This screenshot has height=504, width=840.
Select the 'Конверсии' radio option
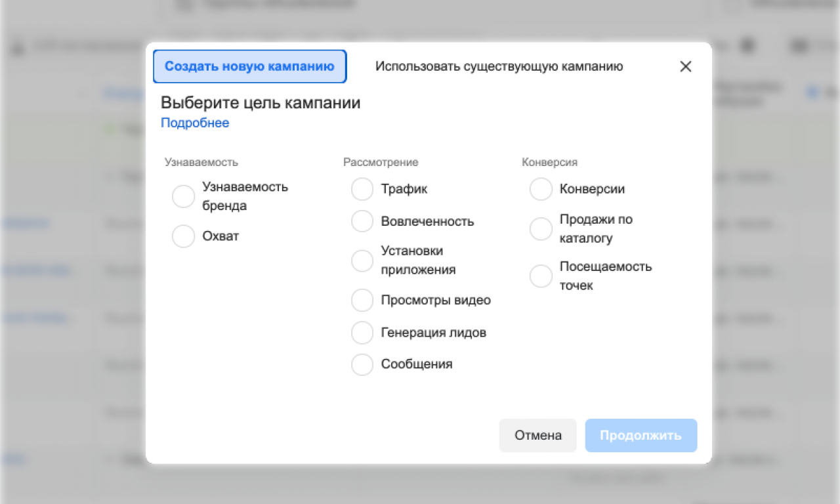point(541,189)
